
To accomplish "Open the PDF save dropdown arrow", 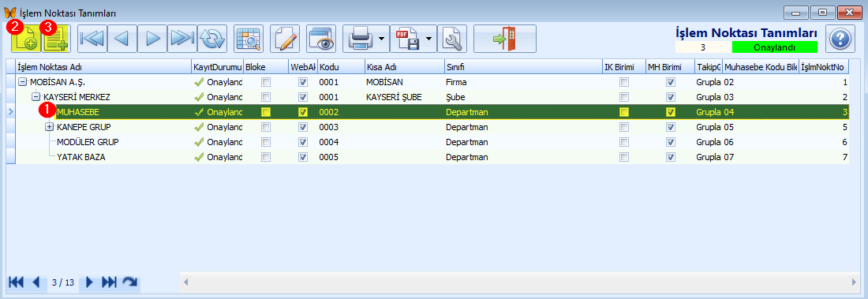I will point(429,39).
